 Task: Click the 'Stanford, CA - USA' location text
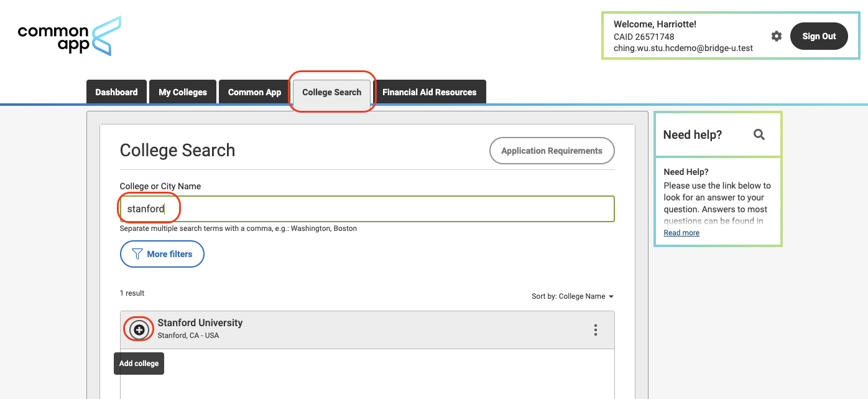point(188,336)
